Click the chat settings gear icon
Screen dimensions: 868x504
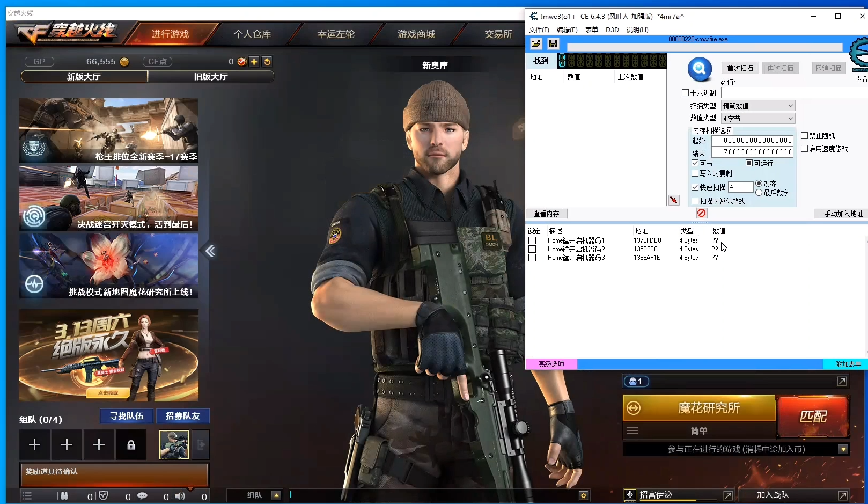[584, 495]
